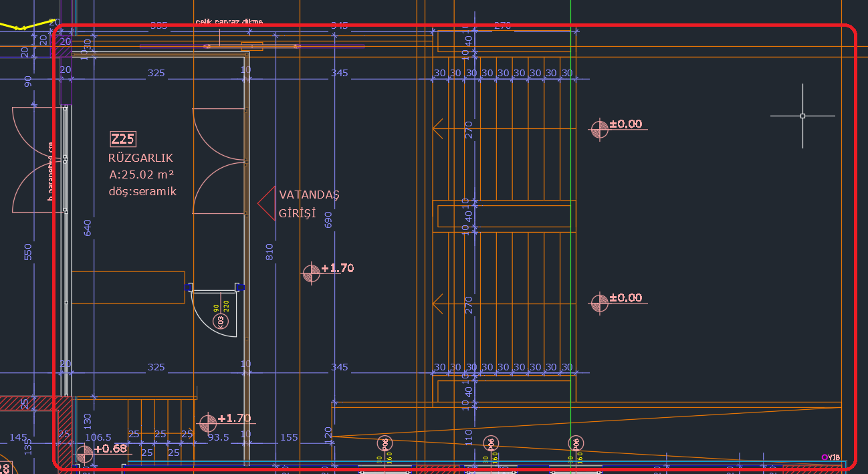Select the 810 vertical dimension text
This screenshot has width=868, height=474.
[x=269, y=251]
